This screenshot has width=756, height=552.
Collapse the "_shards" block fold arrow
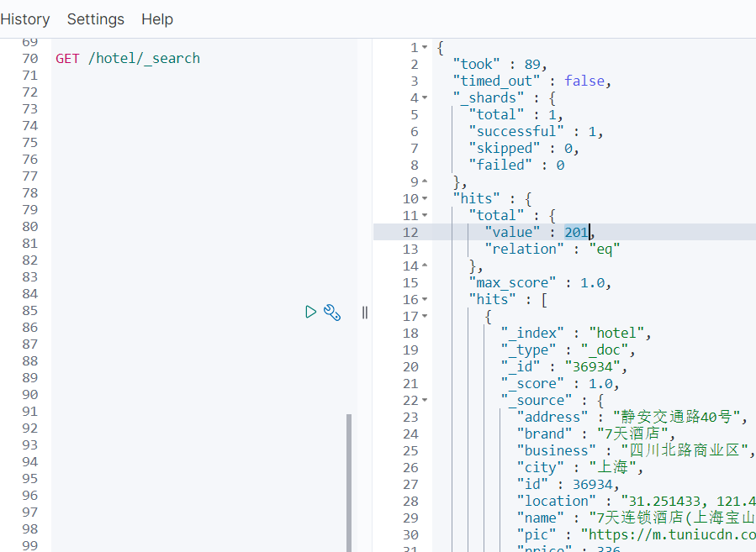425,97
